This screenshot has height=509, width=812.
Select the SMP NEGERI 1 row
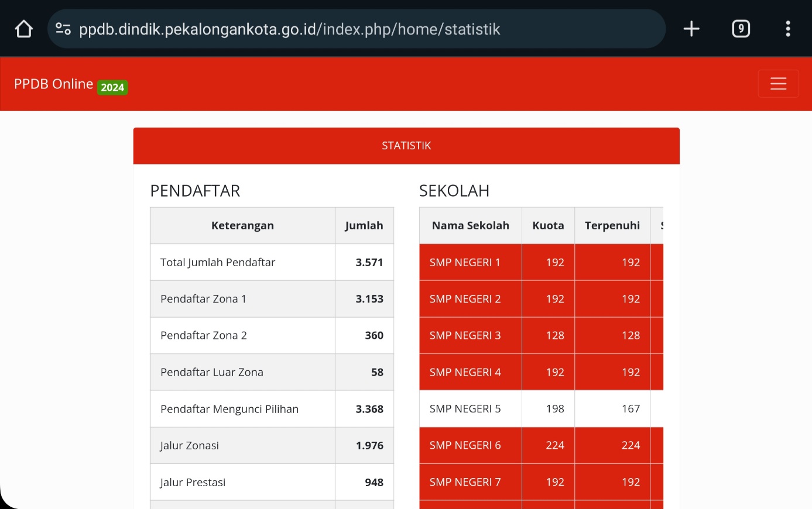tap(542, 263)
